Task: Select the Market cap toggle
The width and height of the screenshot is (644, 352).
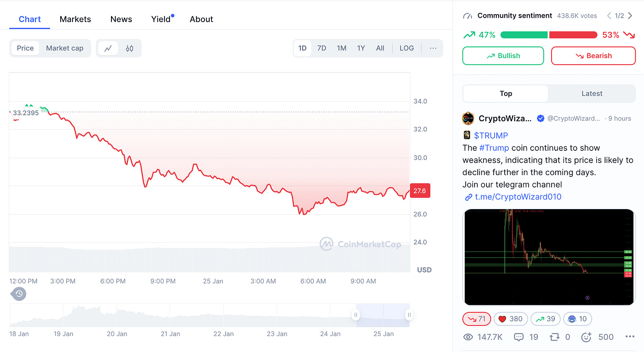Action: [x=65, y=48]
